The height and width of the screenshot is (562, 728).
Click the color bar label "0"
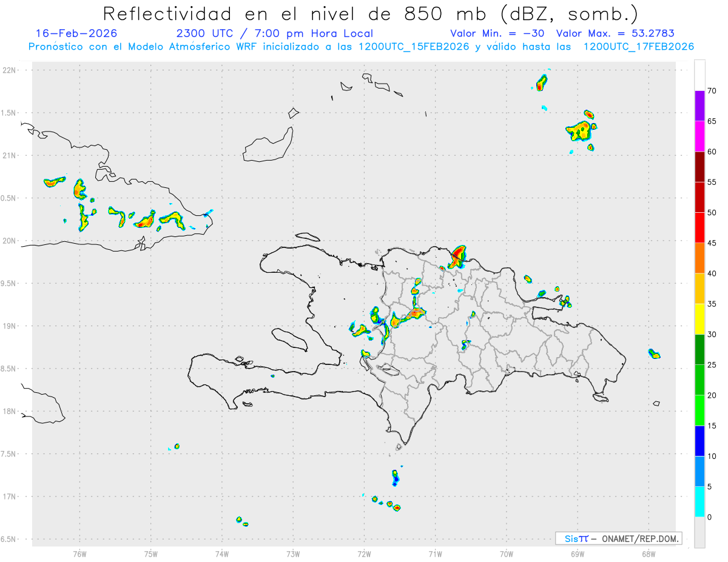[x=709, y=517]
